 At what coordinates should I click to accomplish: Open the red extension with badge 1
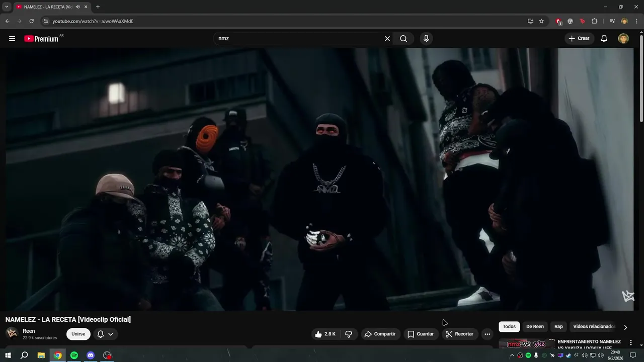tap(558, 21)
